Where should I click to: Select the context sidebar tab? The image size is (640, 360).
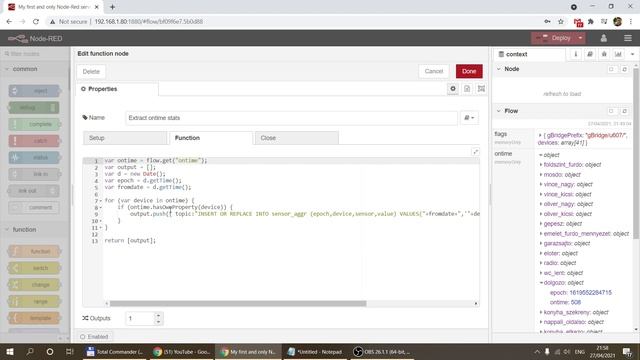[529, 54]
